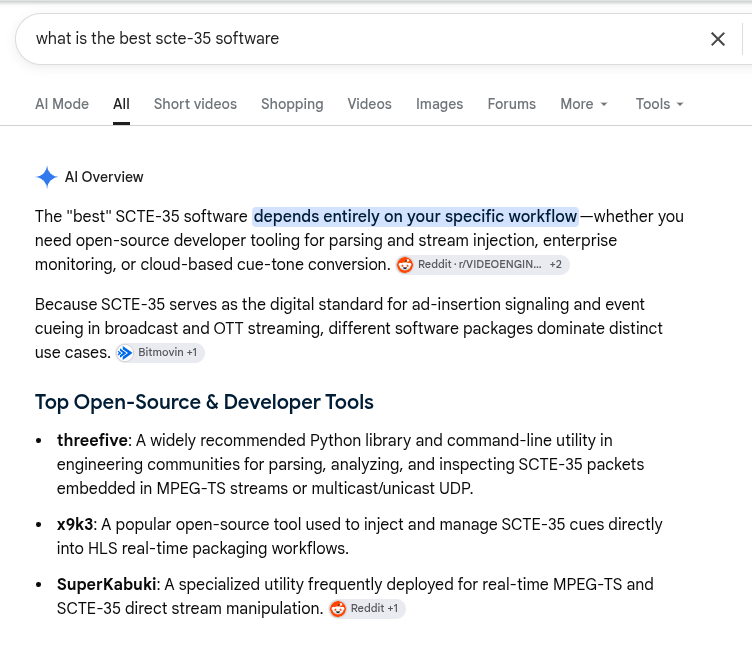Expand the More dropdown
752x648 pixels.
(x=584, y=104)
